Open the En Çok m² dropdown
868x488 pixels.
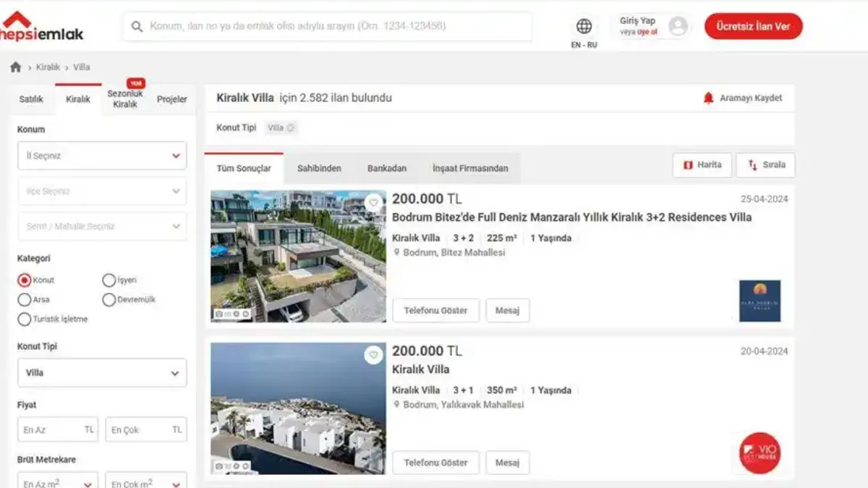[x=146, y=481]
